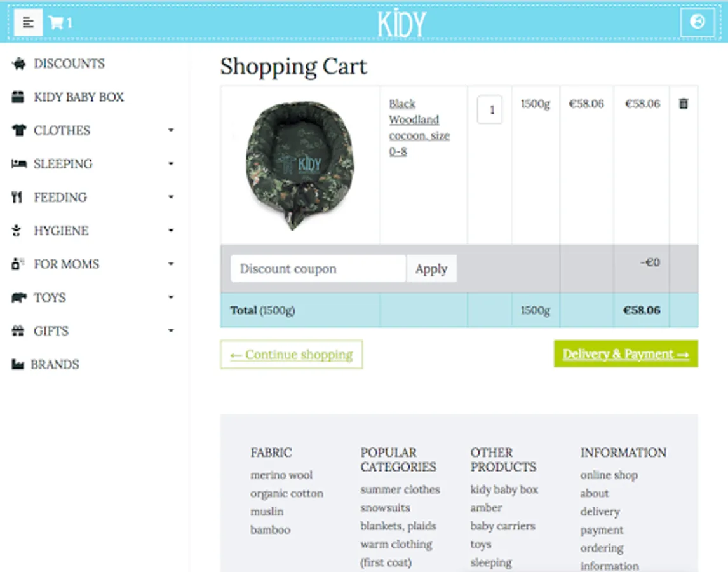Open summer clothes footer link
Image resolution: width=728 pixels, height=572 pixels.
400,489
